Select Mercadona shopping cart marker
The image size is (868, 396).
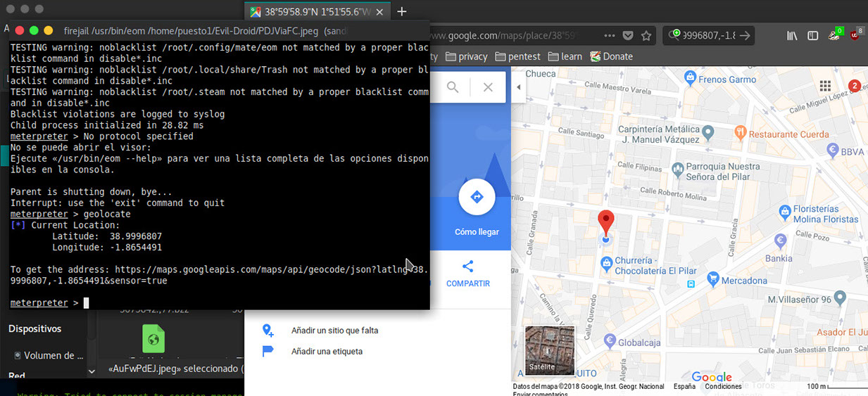click(713, 279)
